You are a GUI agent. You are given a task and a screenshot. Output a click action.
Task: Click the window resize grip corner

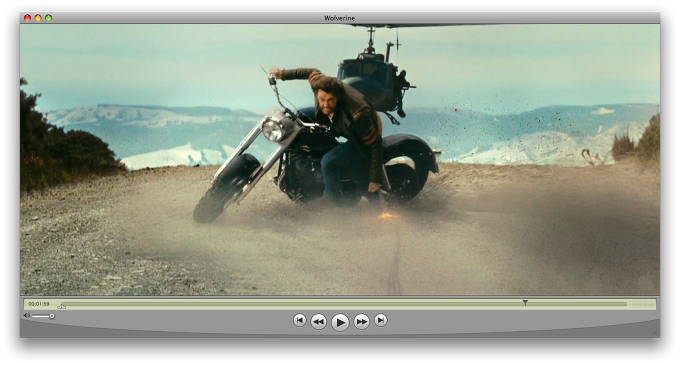coord(656,333)
